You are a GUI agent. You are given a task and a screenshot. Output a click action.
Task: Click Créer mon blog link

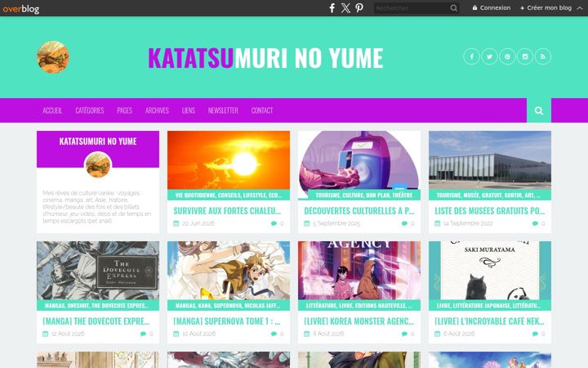(546, 8)
